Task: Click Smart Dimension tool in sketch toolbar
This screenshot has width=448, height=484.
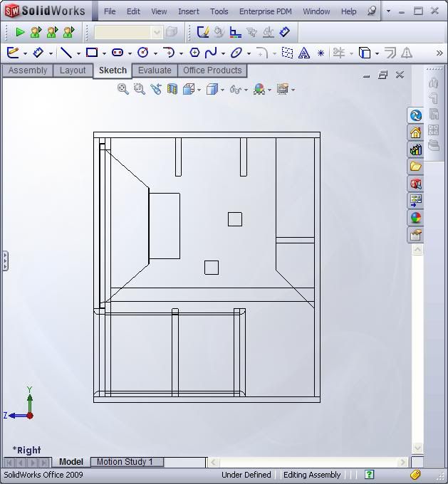Action: click(38, 53)
